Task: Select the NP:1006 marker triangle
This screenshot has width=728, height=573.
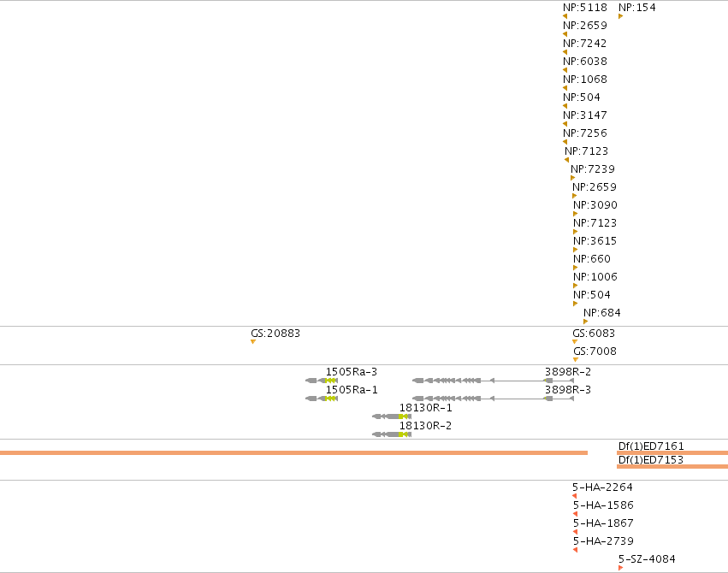Action: coord(576,286)
